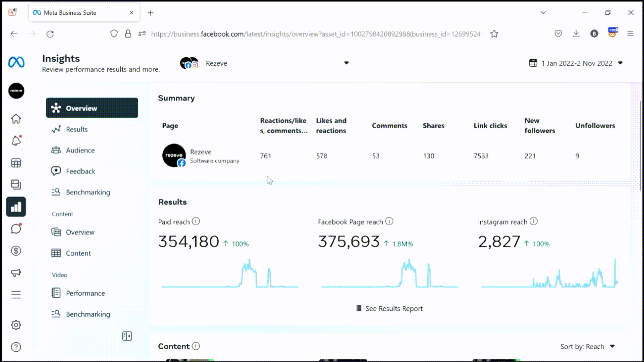Open Inbox chat bubble icon
The width and height of the screenshot is (644, 362).
pos(16,229)
